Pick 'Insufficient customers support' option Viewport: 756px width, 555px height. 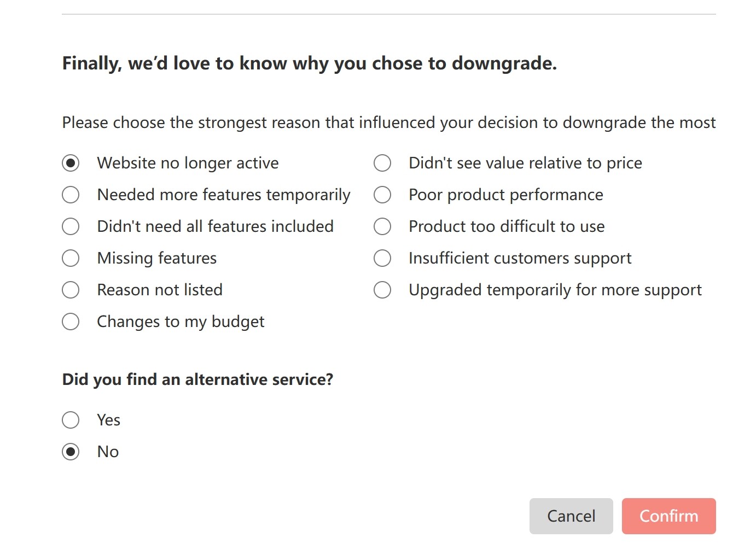click(x=382, y=258)
